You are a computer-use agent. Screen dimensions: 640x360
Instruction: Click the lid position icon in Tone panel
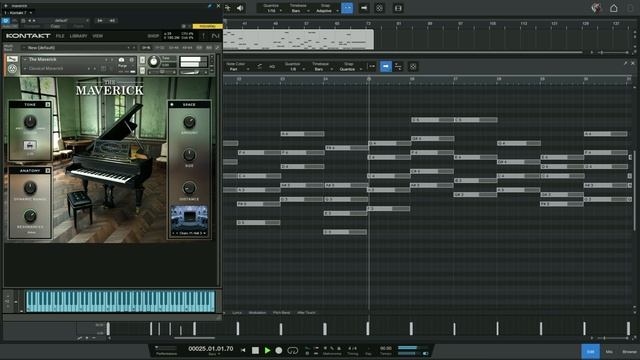[30, 145]
